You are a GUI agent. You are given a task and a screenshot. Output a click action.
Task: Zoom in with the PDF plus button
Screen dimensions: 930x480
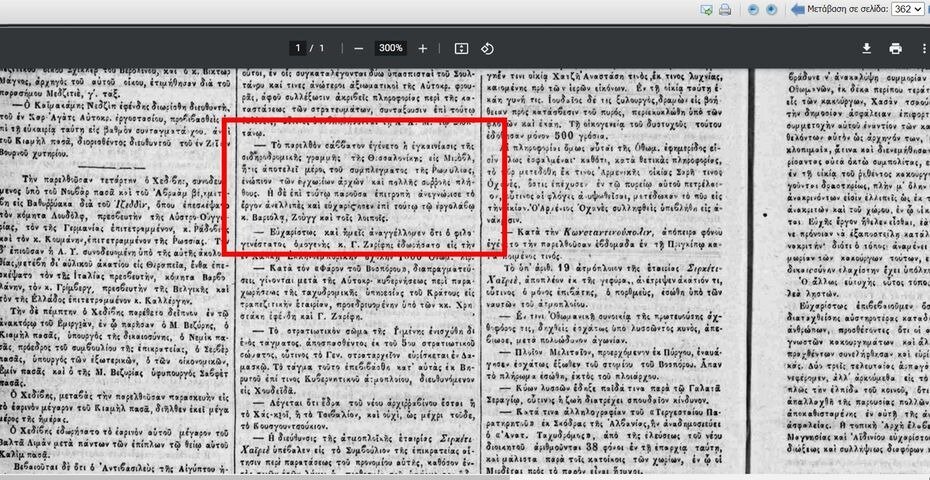pyautogui.click(x=422, y=49)
